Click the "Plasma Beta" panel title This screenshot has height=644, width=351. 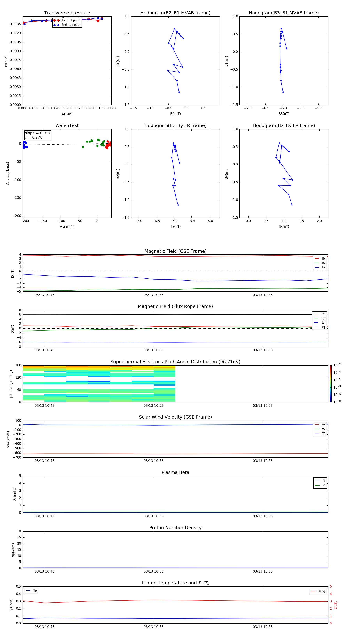[175, 472]
